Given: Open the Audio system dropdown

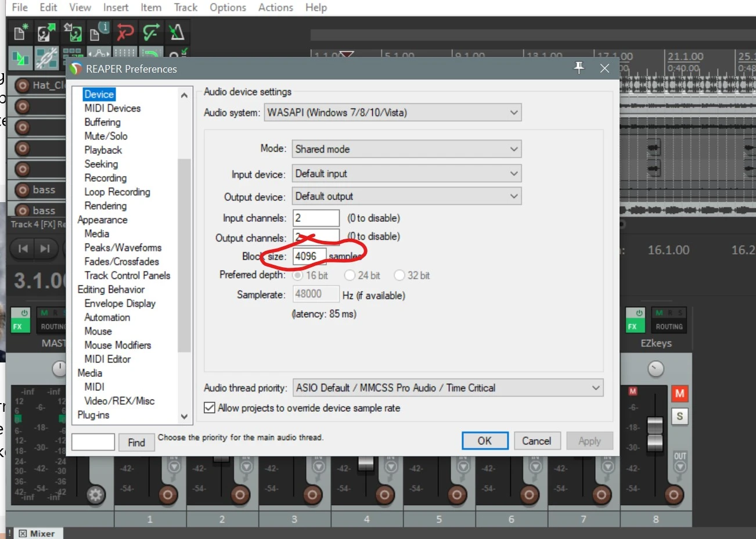Looking at the screenshot, I should (x=393, y=113).
